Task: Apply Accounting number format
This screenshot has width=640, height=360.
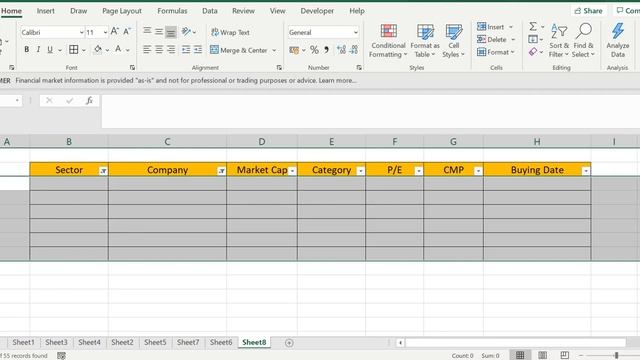Action: [x=294, y=50]
